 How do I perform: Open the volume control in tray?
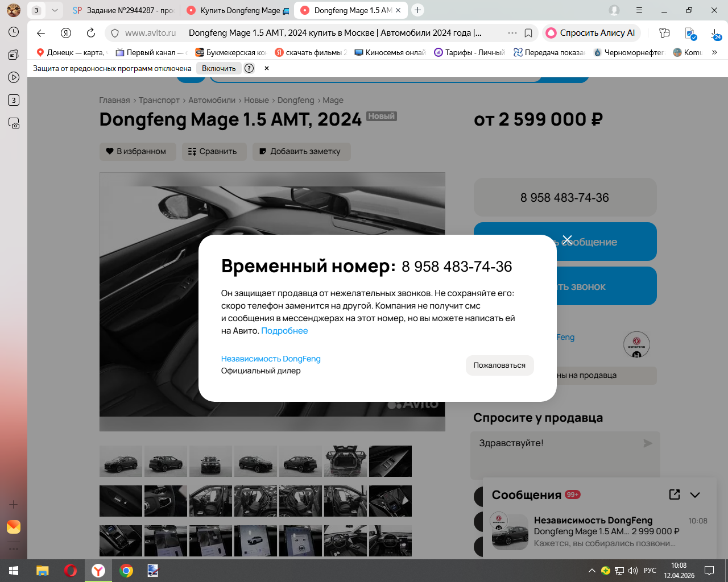633,571
